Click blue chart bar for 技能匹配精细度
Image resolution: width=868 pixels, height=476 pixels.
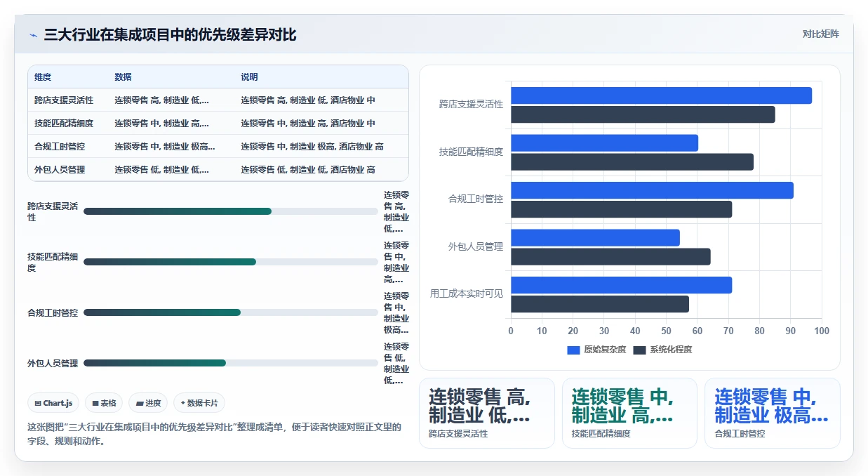[604, 143]
